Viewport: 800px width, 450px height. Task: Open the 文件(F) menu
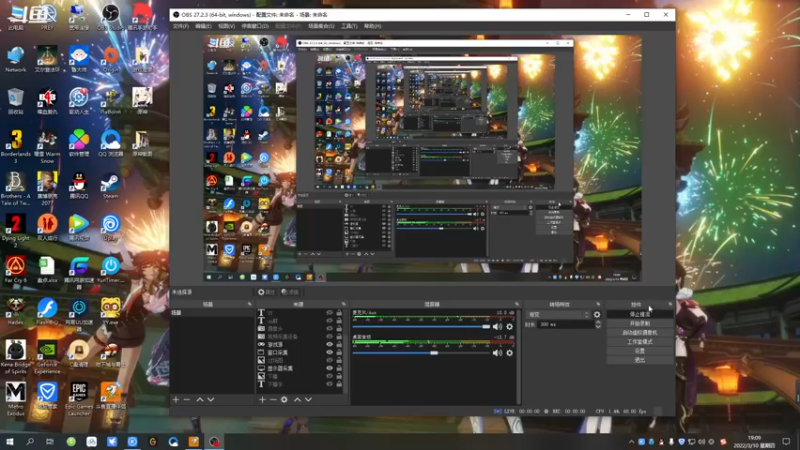(x=181, y=26)
